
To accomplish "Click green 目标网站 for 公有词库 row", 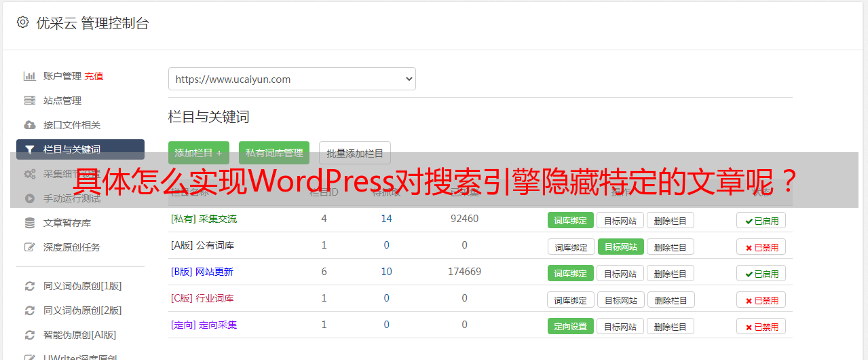I will (621, 247).
